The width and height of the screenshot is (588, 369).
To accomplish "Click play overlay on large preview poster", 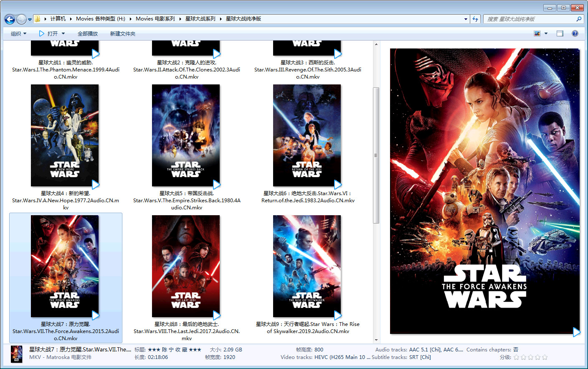I will click(576, 332).
